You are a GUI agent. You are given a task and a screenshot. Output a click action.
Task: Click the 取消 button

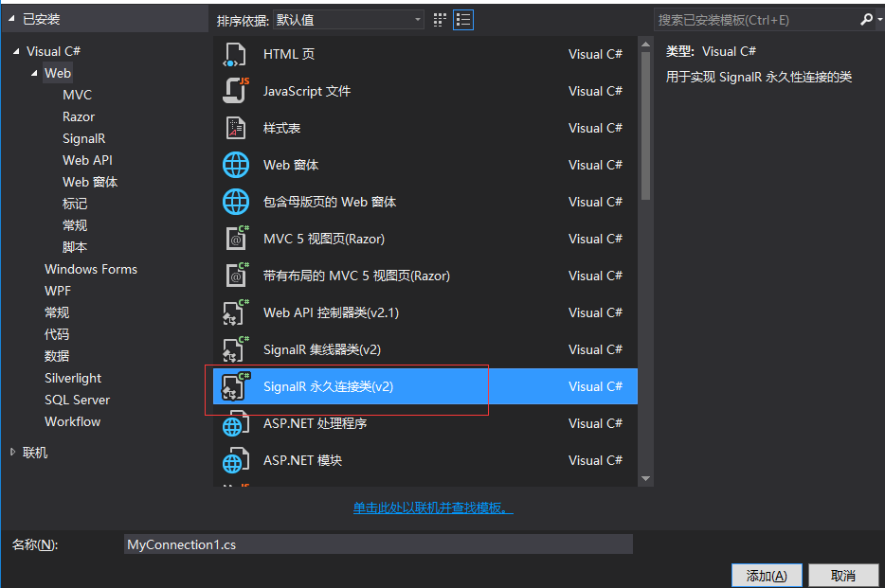(842, 575)
